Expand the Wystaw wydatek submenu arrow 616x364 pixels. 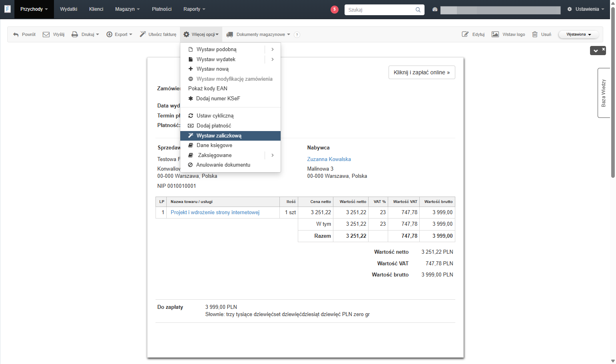click(273, 59)
